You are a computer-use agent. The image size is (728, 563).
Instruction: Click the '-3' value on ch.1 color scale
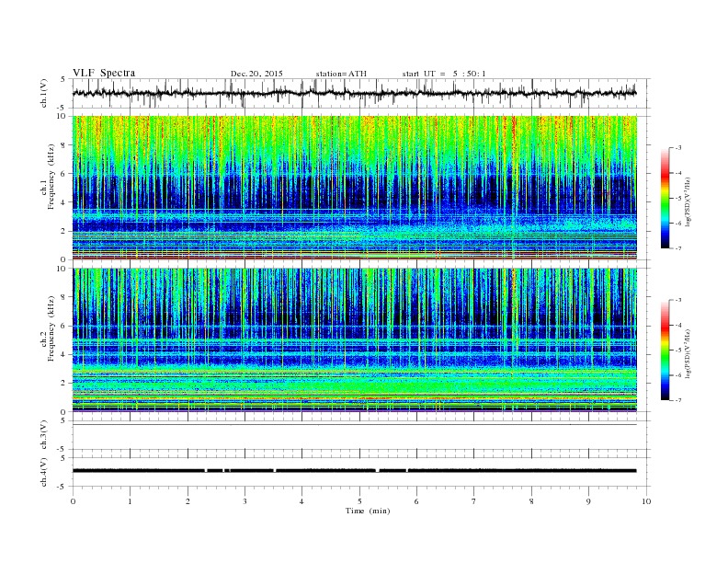tap(677, 148)
